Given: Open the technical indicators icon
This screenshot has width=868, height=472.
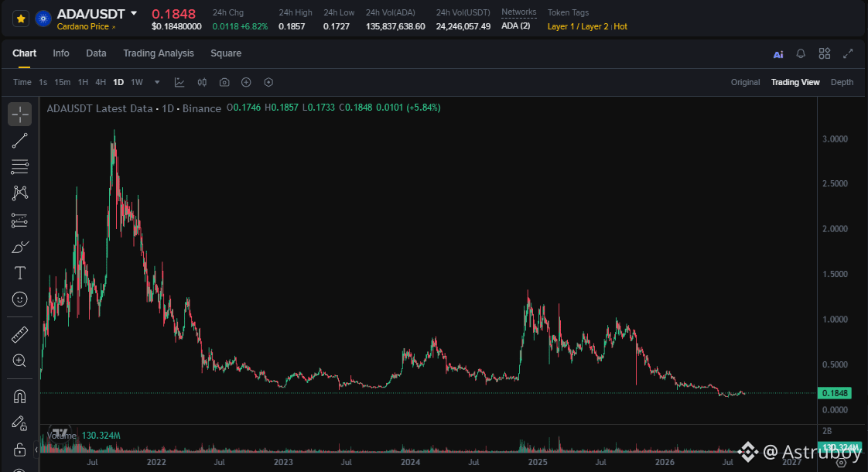Looking at the screenshot, I should 179,82.
